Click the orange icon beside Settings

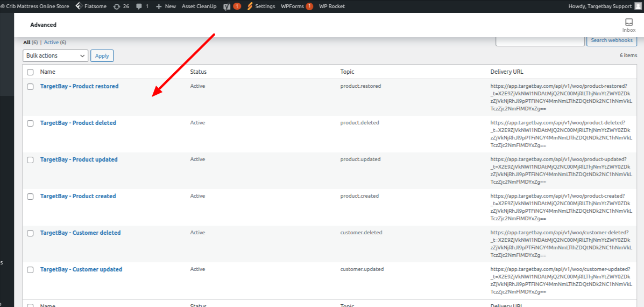point(249,6)
